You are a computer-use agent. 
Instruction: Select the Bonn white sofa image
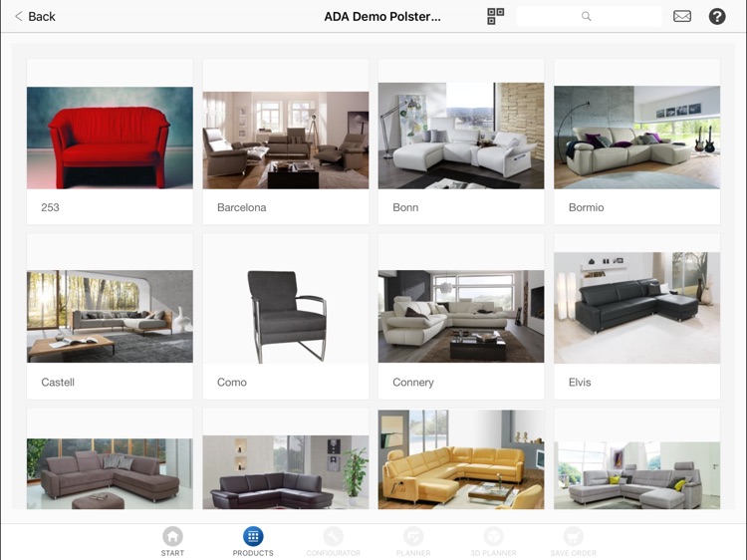point(461,136)
